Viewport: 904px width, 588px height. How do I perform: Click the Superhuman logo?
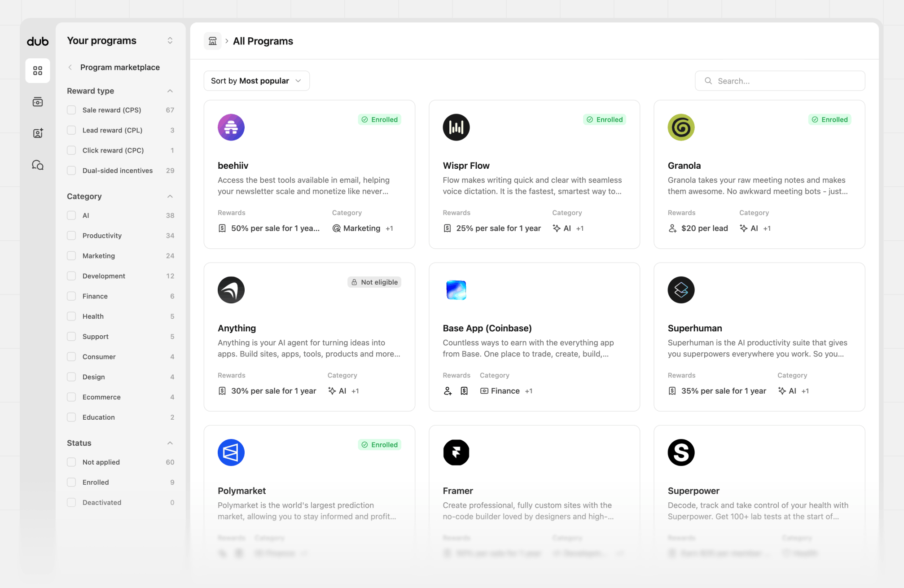pyautogui.click(x=681, y=290)
